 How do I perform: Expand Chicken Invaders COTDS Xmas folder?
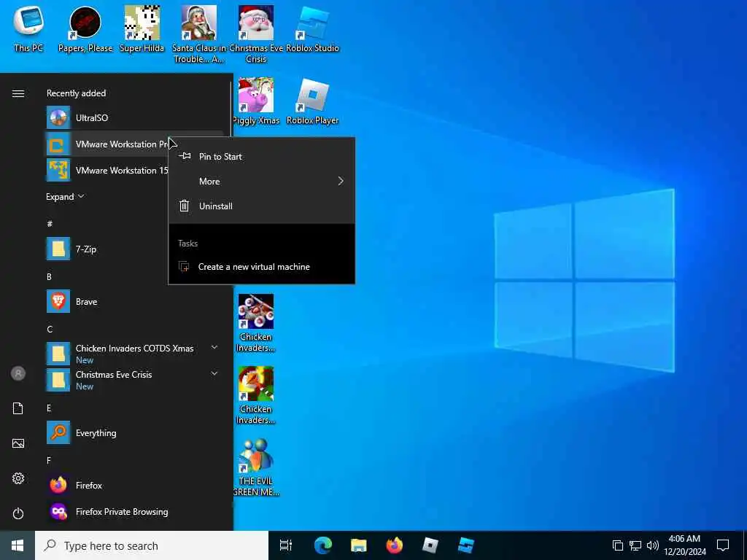tap(214, 348)
